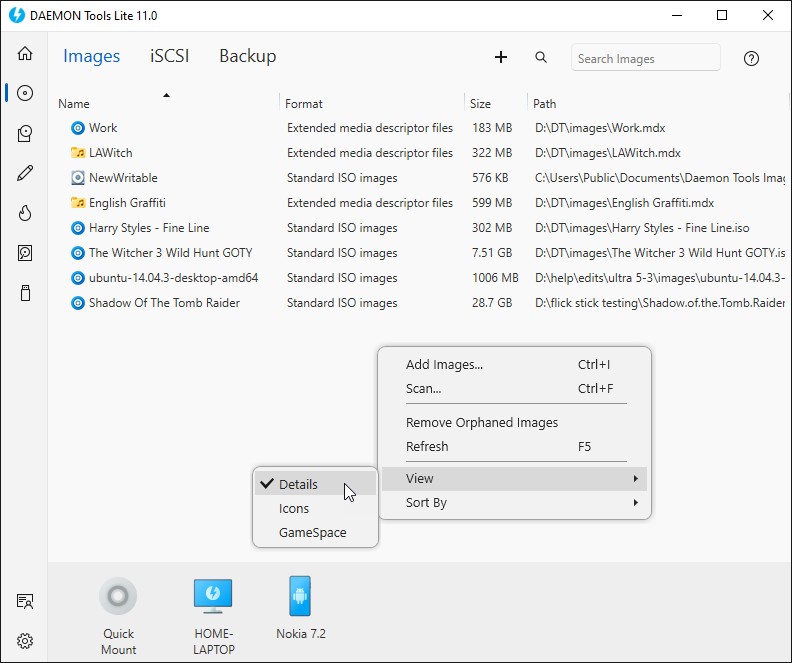The width and height of the screenshot is (792, 663).
Task: Open the Burn flame sidebar icon
Action: (25, 213)
